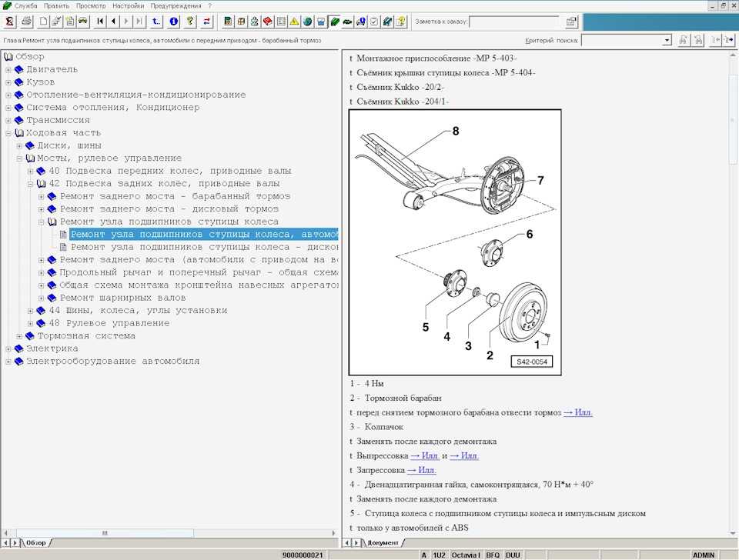Jump to the first page arrow
Viewport: 739px width, 560px height.
click(100, 22)
